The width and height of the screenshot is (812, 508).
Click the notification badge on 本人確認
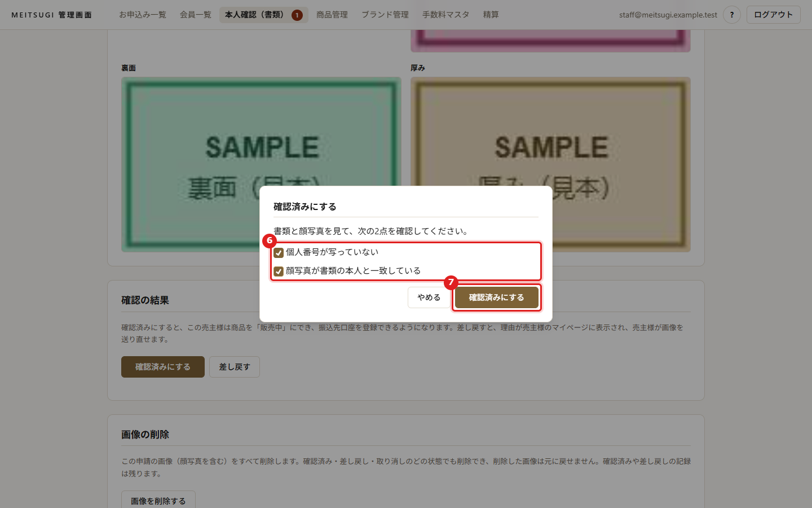(297, 15)
